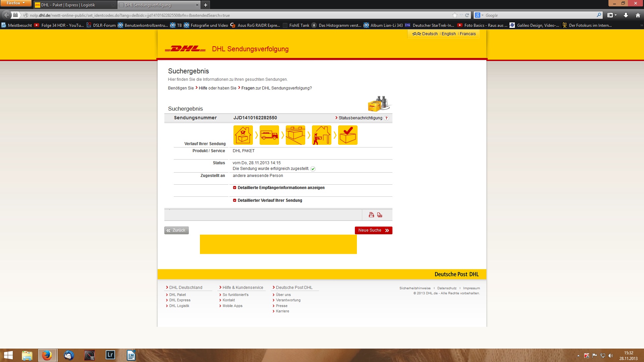Open the address bar history dropdown arrow
The width and height of the screenshot is (644, 362).
[x=462, y=15]
